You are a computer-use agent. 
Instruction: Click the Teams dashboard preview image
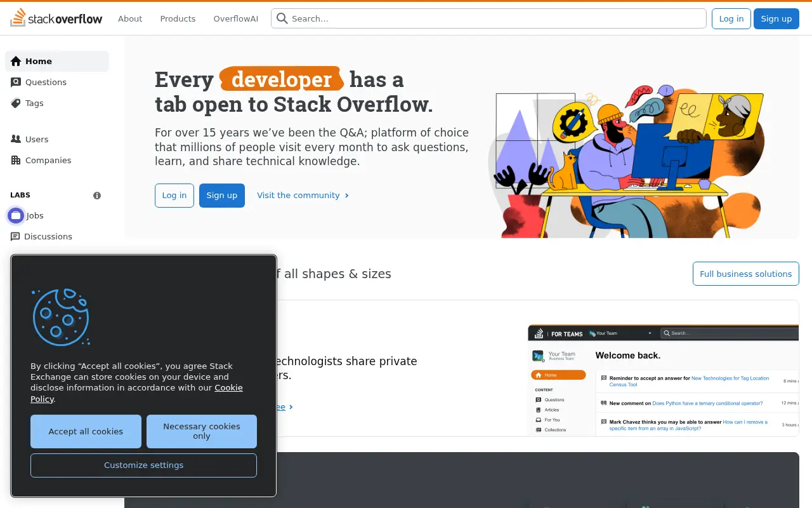pos(663,380)
